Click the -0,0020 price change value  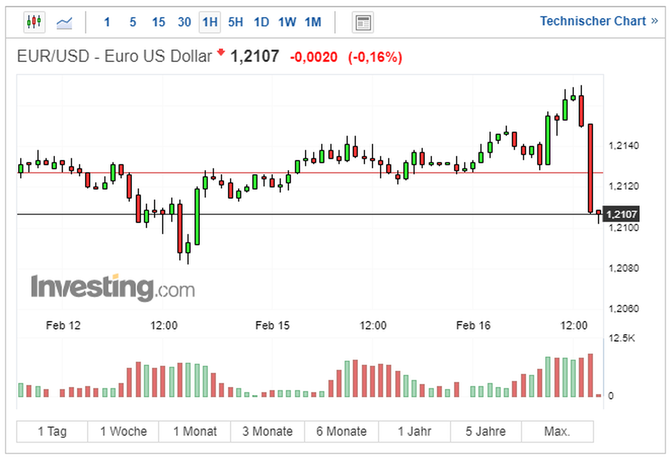(314, 57)
